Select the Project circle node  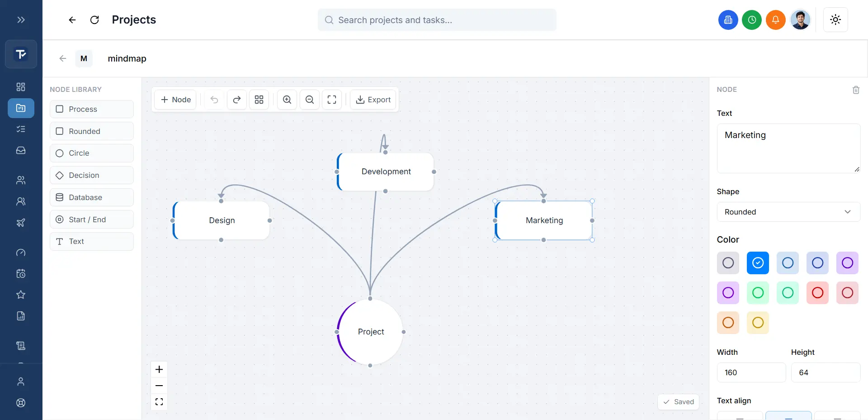(370, 332)
